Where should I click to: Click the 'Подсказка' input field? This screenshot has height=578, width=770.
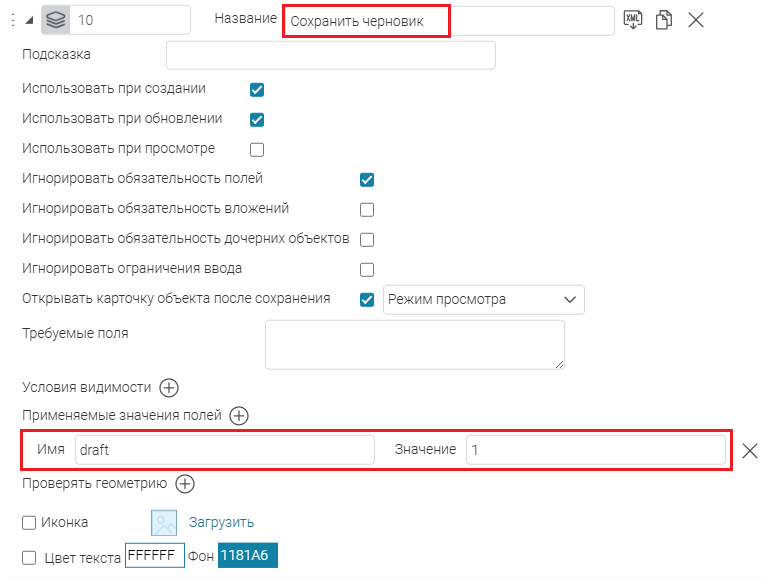click(330, 55)
